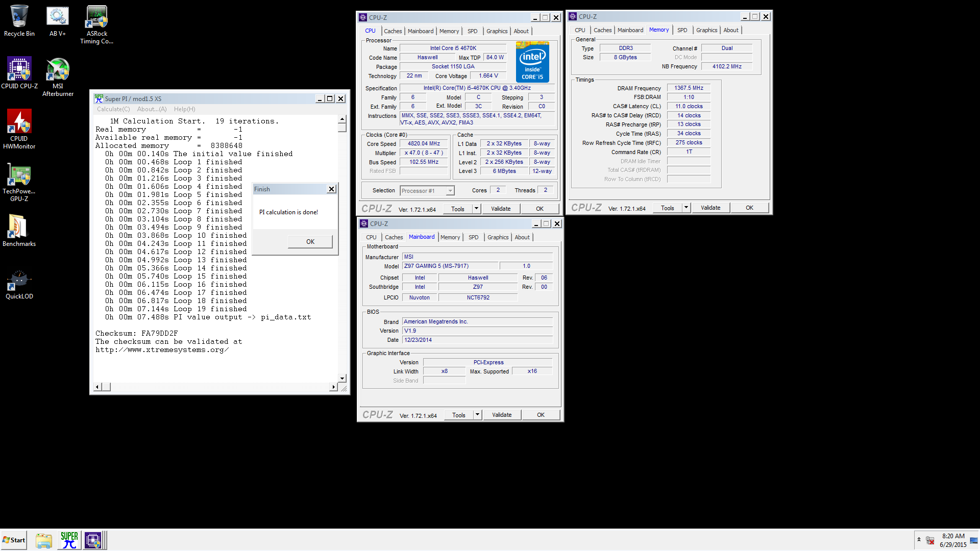Click the Super PI taskbar icon
Screen dimensions: 980x551
click(x=69, y=540)
